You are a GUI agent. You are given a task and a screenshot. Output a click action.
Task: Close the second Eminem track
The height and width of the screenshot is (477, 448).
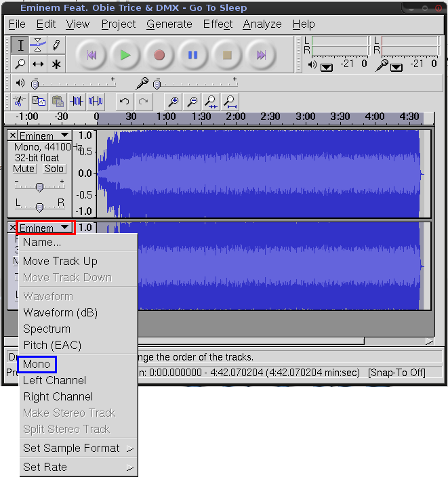coord(12,228)
